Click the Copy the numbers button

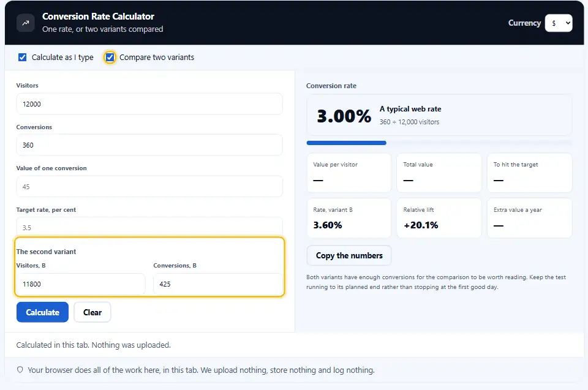pyautogui.click(x=349, y=255)
